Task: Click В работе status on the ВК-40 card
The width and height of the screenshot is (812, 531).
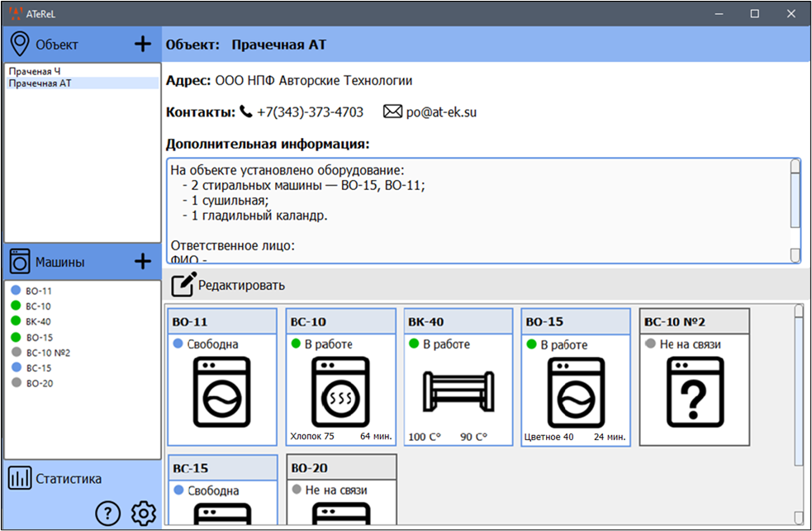Action: click(446, 344)
